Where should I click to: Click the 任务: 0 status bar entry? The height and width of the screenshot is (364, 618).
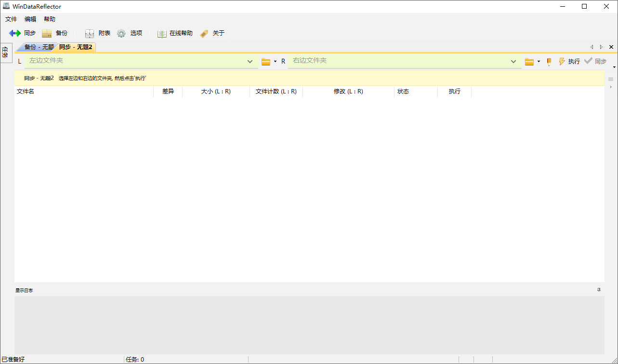135,360
